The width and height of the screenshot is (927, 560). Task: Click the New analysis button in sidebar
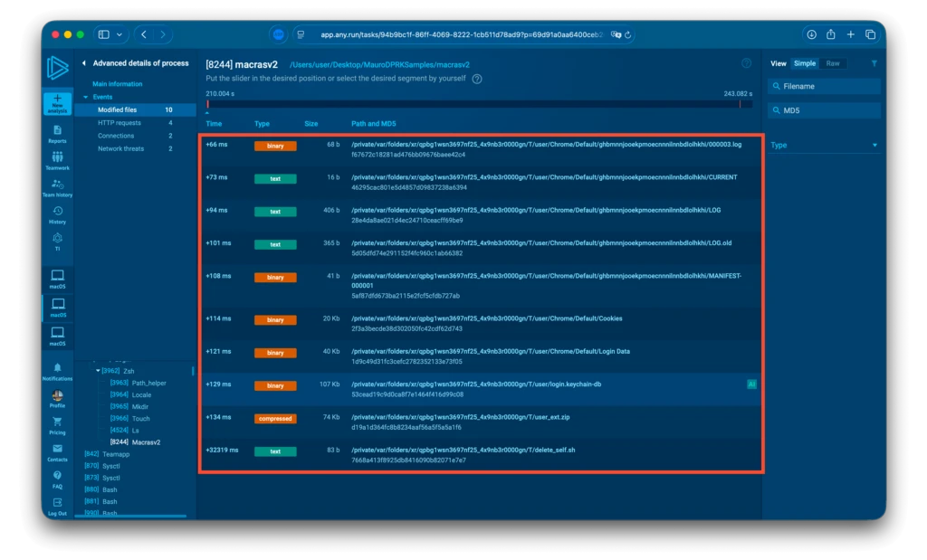[57, 102]
